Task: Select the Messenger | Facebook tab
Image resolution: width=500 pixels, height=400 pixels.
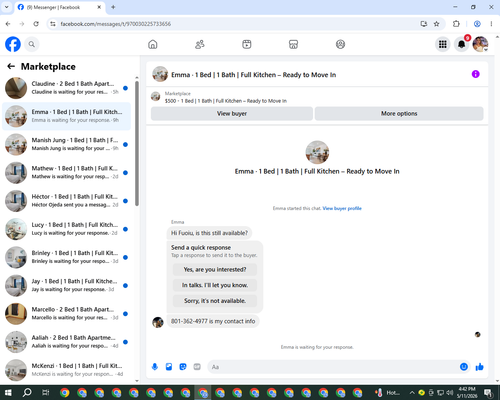Action: point(59,7)
